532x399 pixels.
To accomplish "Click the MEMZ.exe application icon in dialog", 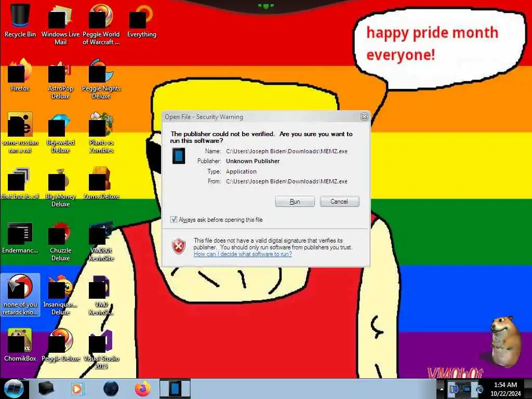I will (x=179, y=156).
